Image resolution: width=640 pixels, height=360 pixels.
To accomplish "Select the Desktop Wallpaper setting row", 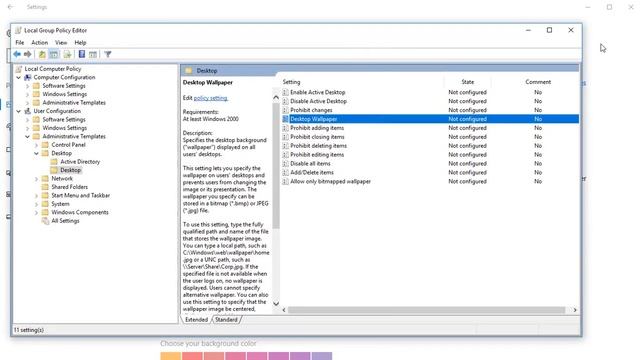I will (430, 119).
